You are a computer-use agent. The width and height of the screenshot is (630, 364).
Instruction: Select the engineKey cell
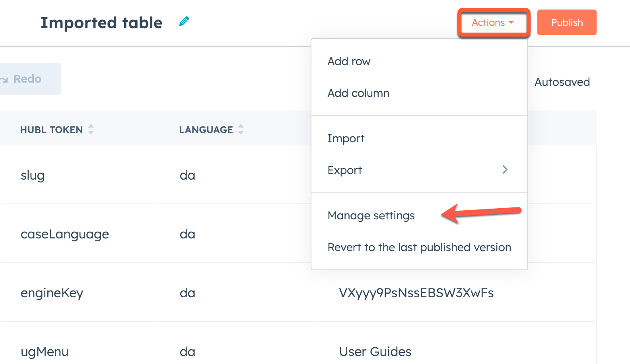pos(80,292)
